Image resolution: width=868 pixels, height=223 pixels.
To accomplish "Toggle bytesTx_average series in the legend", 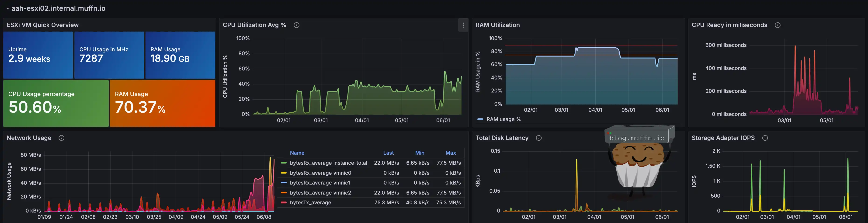I will 310,202.
